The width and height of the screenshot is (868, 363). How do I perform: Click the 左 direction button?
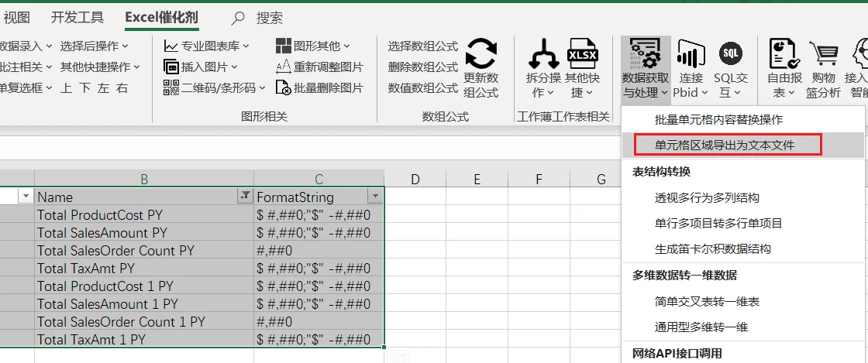click(x=104, y=88)
